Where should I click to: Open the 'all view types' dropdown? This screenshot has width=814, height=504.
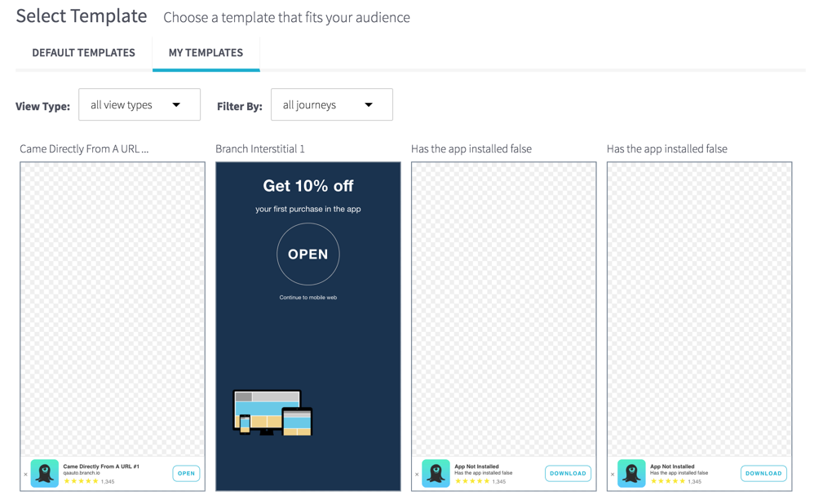(x=139, y=105)
